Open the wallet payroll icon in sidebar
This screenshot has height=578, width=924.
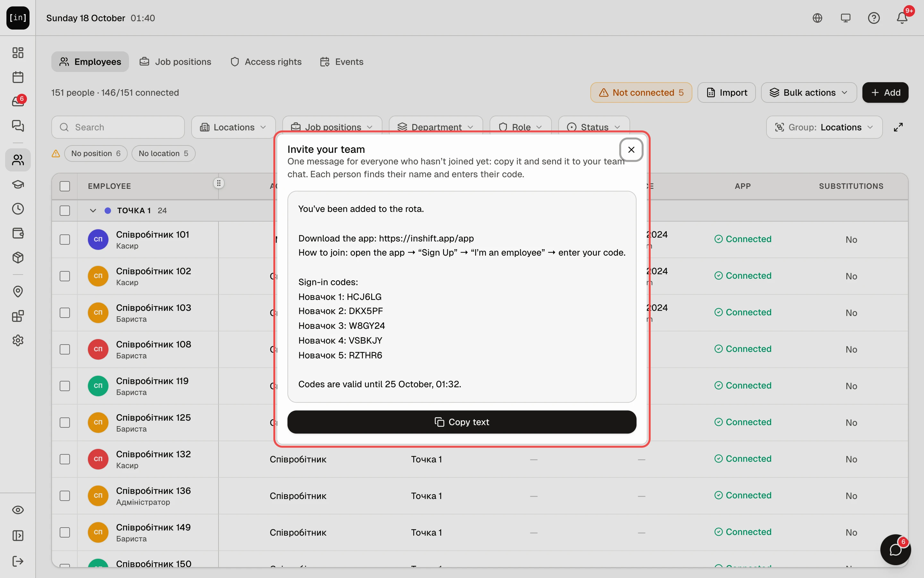[x=18, y=233]
